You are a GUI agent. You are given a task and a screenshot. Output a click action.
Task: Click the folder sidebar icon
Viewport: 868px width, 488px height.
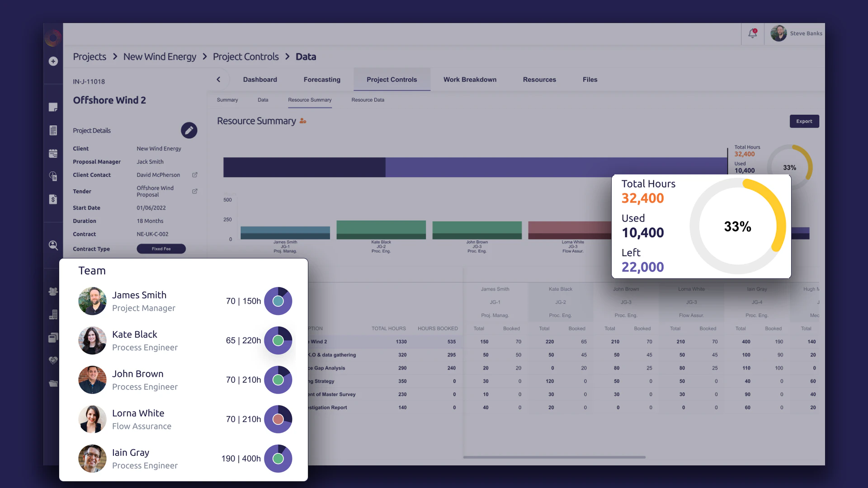pos(53,384)
